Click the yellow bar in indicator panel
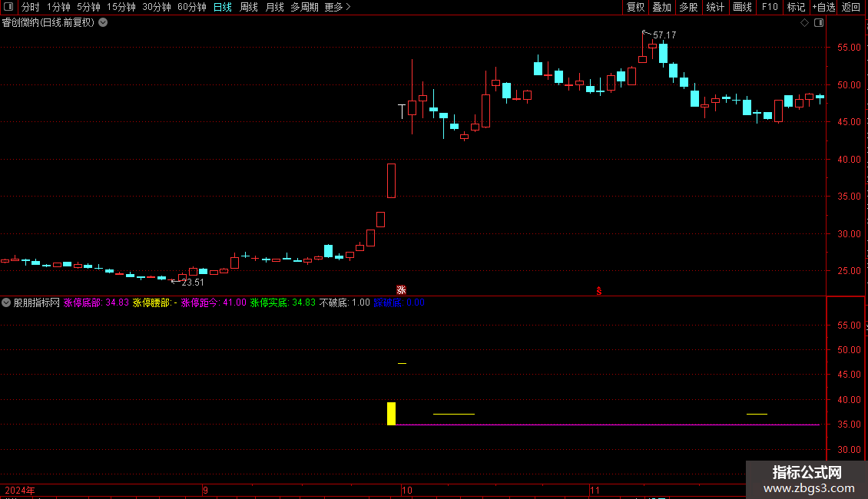The height and width of the screenshot is (499, 868). tap(392, 413)
